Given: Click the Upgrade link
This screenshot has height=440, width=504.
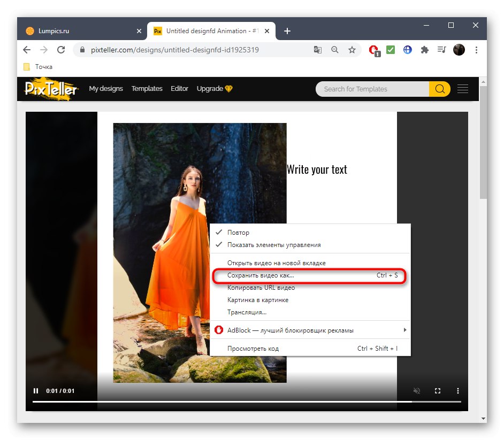Looking at the screenshot, I should click(x=210, y=89).
